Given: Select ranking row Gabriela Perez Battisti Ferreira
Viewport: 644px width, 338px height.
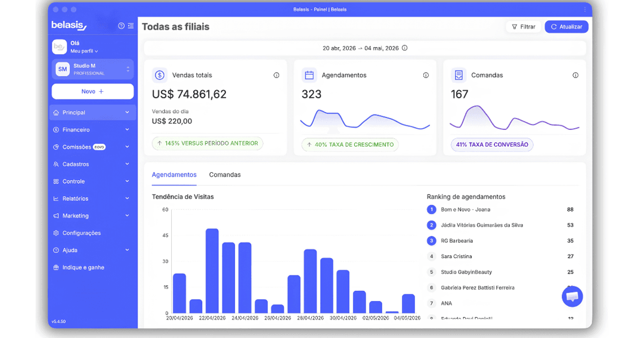Looking at the screenshot, I should coord(500,287).
